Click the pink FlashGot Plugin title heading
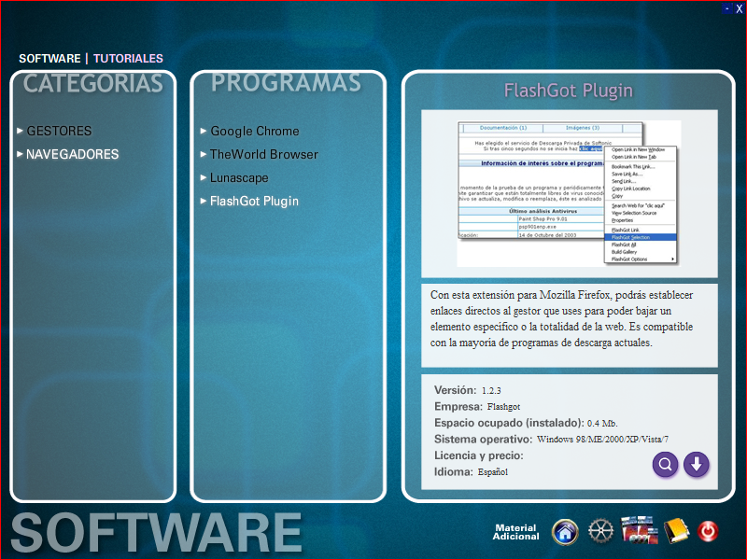 (569, 91)
